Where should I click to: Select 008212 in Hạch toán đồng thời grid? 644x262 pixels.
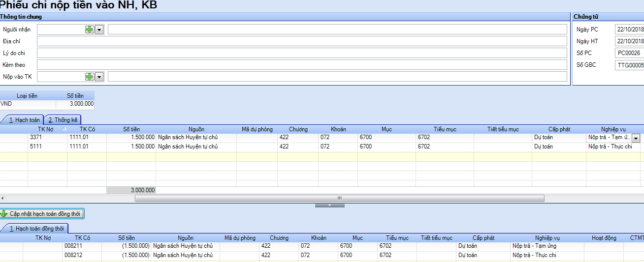tap(82, 255)
